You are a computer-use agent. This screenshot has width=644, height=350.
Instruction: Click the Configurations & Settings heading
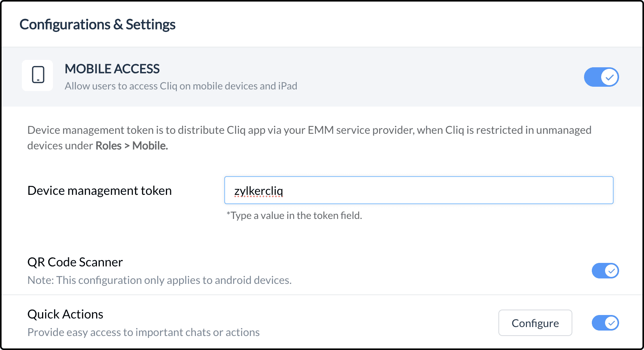[x=97, y=24]
